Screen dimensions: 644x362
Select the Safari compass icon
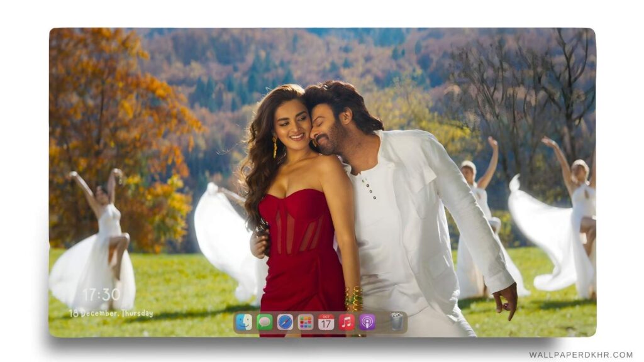pos(286,322)
